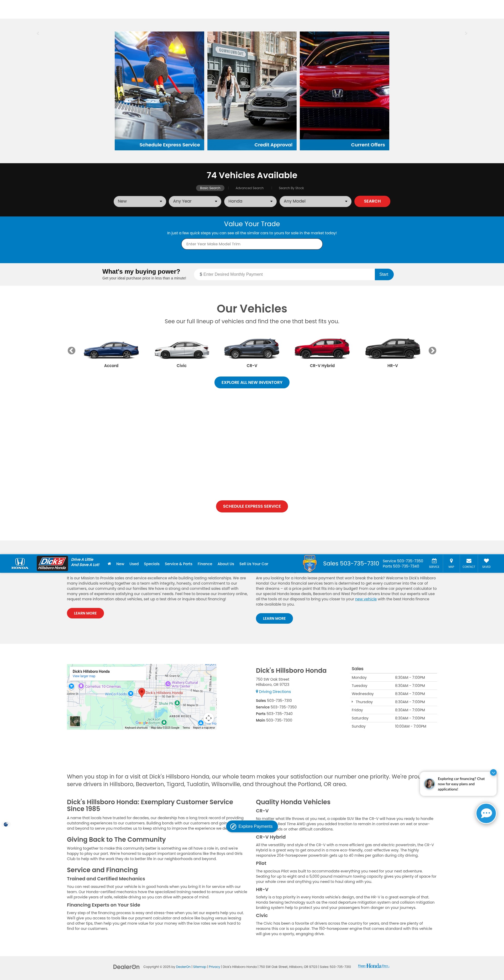Click the red Learn More button

[85, 613]
